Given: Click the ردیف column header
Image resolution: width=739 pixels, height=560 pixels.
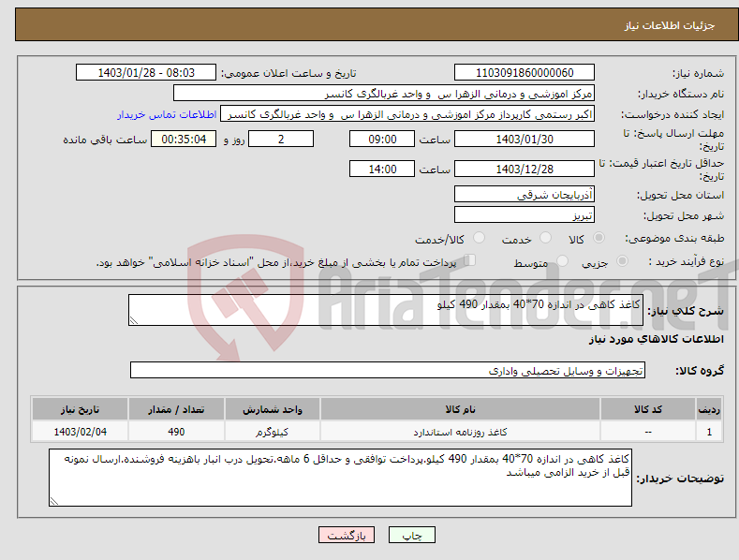Looking at the screenshot, I should [709, 409].
